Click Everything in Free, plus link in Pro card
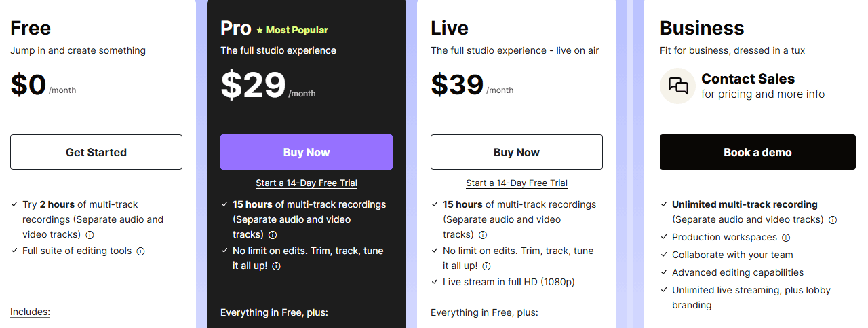Viewport: 868px width, 328px height. pyautogui.click(x=274, y=312)
